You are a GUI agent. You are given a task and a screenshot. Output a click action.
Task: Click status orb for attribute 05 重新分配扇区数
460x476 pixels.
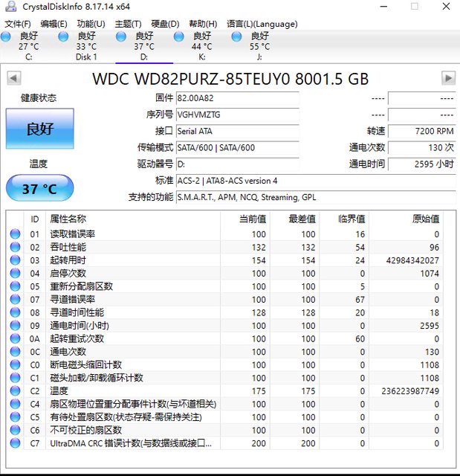coord(15,286)
